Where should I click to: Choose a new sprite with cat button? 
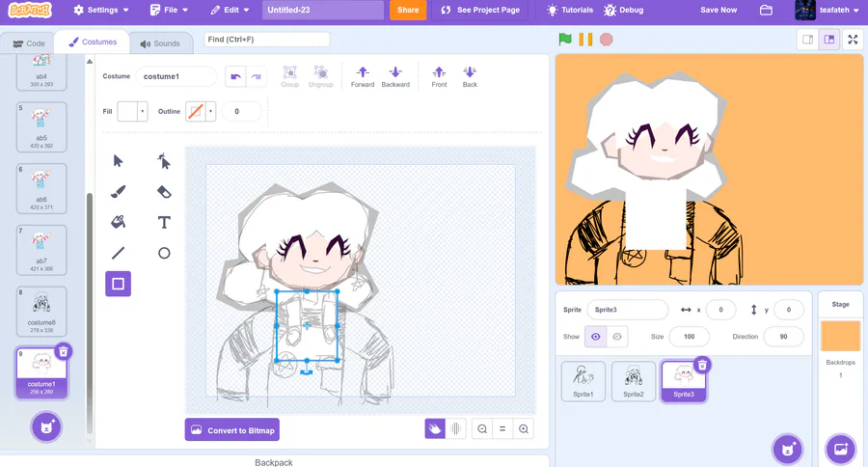[x=788, y=449]
